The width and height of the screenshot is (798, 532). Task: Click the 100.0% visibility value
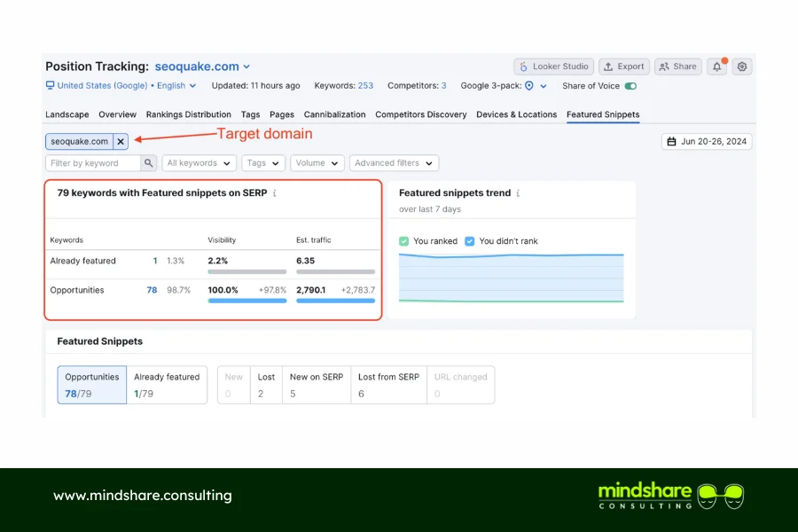[x=223, y=290]
